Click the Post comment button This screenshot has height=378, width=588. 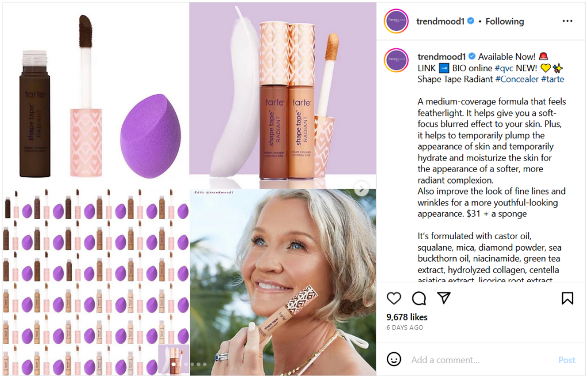point(567,360)
